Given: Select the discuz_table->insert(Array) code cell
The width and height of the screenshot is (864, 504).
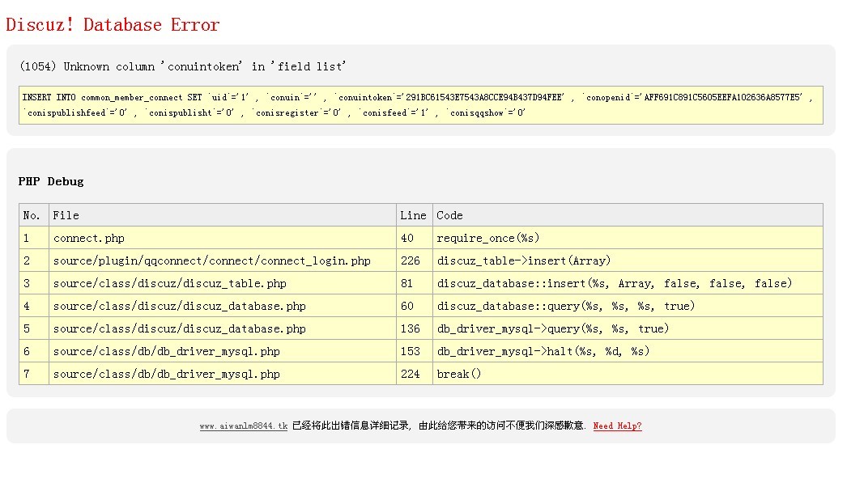Looking at the screenshot, I should [x=628, y=260].
